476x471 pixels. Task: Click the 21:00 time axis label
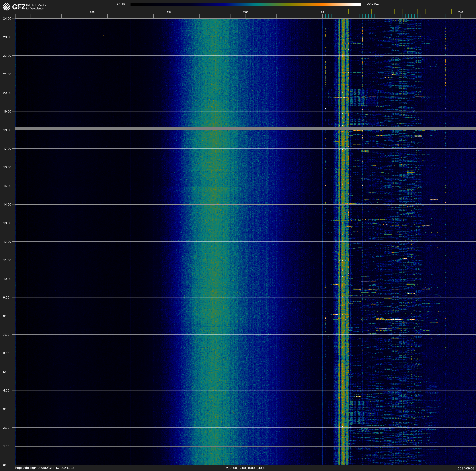[7, 74]
